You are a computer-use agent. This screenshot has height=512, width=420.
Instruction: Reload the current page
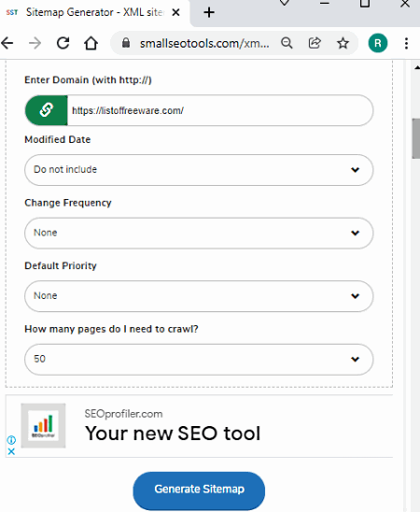pos(63,43)
